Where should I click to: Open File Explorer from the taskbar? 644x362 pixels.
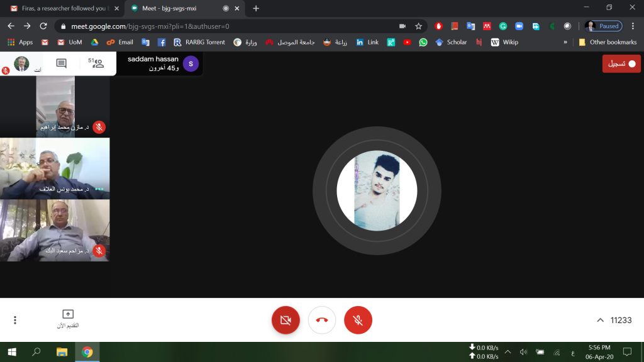[x=62, y=352]
